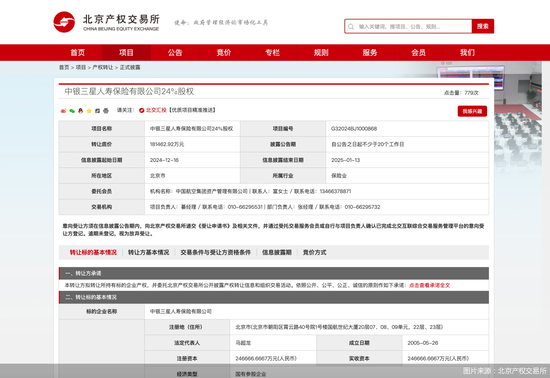This screenshot has width=550, height=378.
Task: Share the listing via WeChat icon
Action: tap(72, 111)
